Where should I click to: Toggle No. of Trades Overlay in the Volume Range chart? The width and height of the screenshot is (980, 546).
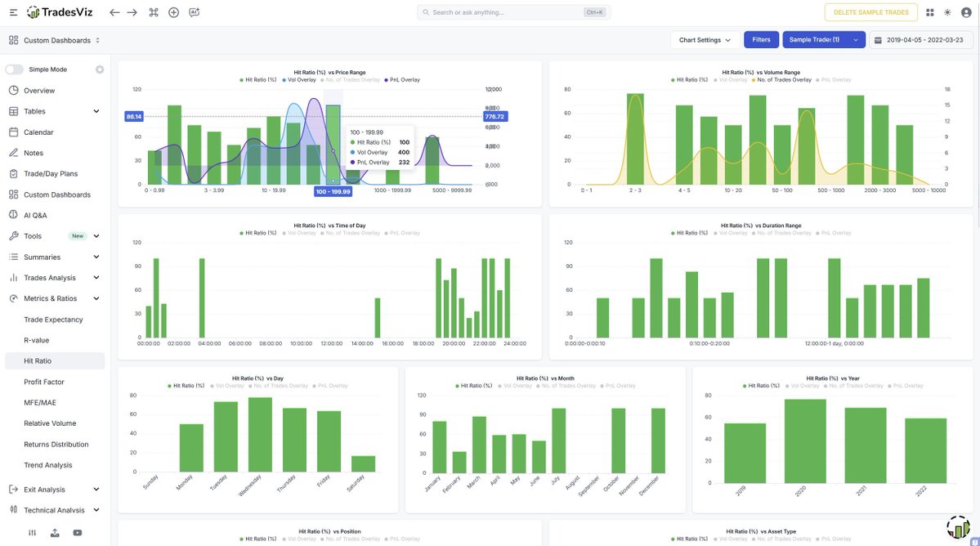[x=781, y=80]
